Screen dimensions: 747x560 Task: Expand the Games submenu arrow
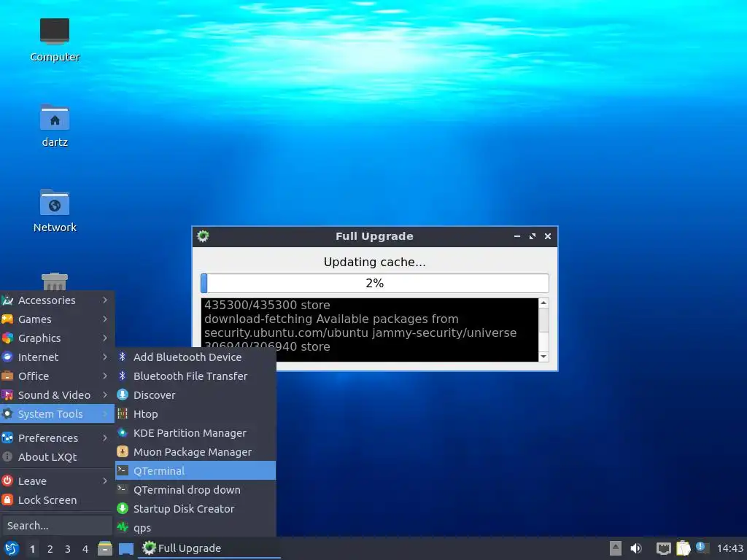(x=105, y=319)
